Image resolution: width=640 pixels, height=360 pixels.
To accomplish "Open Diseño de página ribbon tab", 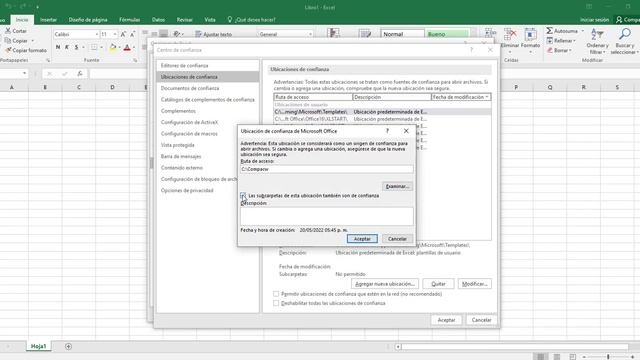I will tap(88, 20).
